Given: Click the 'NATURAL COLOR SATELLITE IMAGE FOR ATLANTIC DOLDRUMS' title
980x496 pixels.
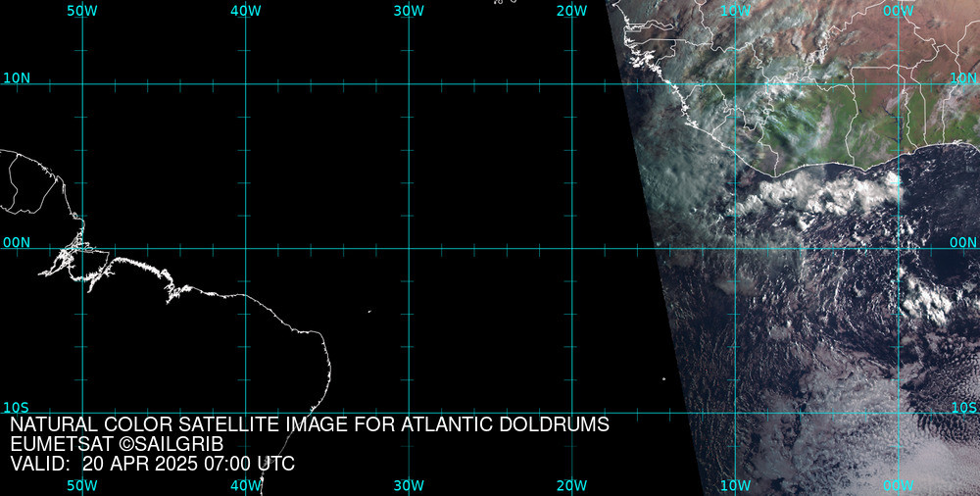Looking at the screenshot, I should [x=310, y=424].
